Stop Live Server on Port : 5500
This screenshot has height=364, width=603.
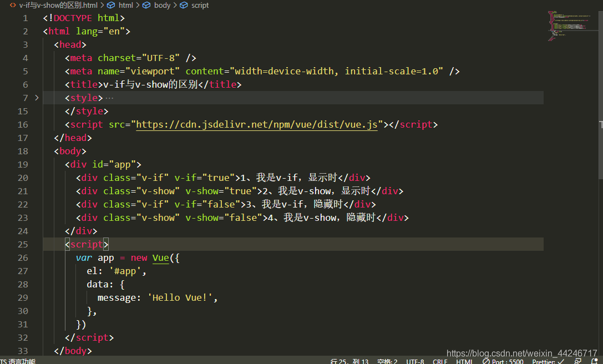(x=503, y=361)
